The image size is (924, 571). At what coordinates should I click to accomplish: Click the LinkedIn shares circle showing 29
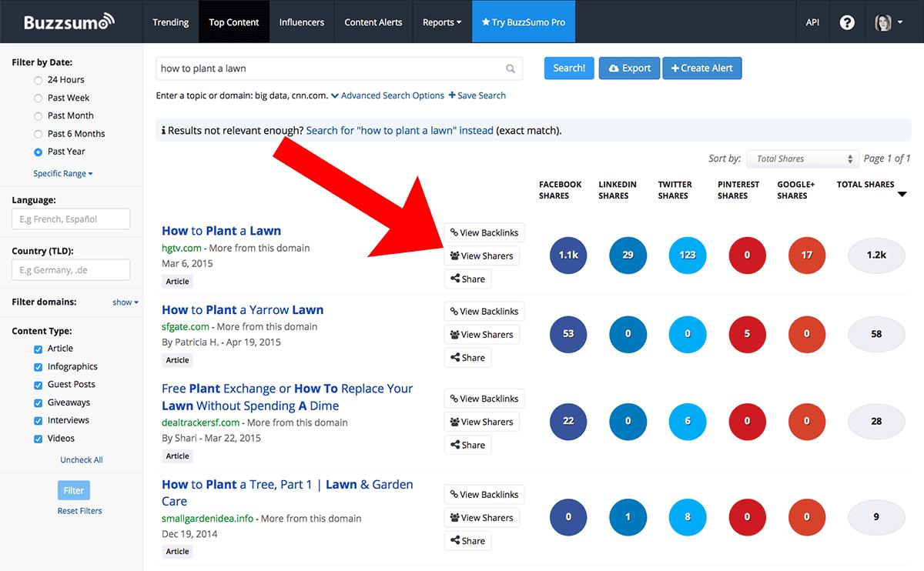628,255
